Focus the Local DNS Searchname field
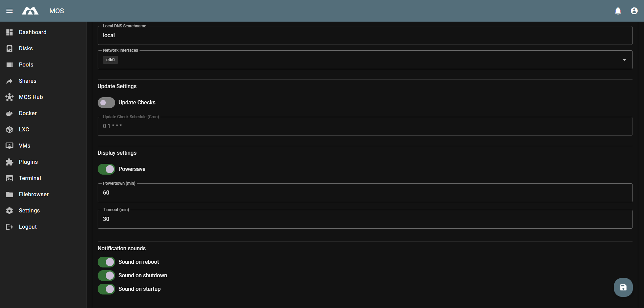This screenshot has height=308, width=644. [x=365, y=35]
